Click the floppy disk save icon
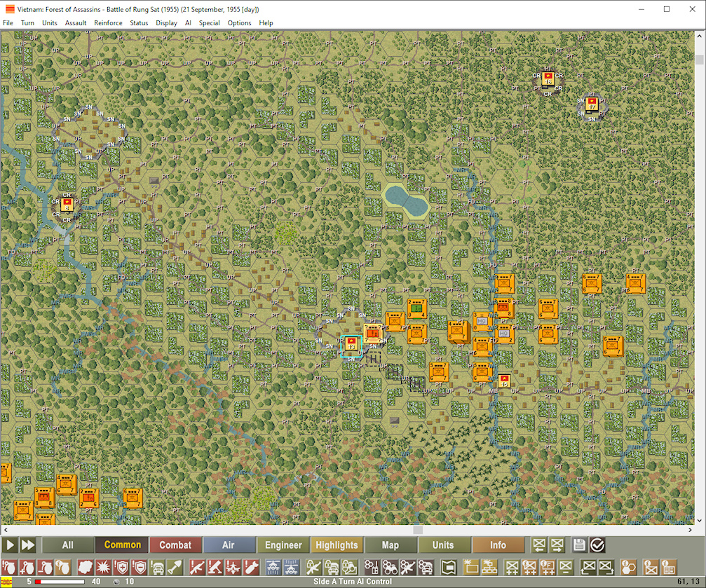The height and width of the screenshot is (588, 706). 580,545
